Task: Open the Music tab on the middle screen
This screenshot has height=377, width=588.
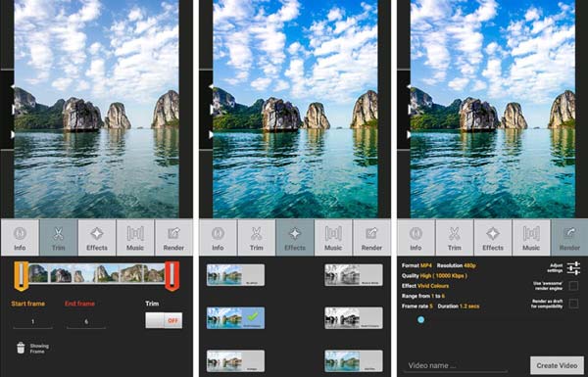Action: coord(333,238)
